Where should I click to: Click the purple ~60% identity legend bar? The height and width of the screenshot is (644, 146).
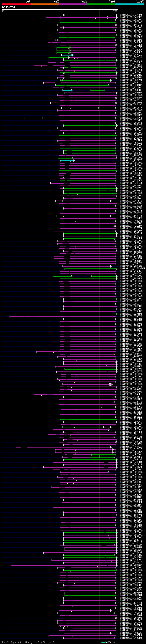[x=73, y=4]
